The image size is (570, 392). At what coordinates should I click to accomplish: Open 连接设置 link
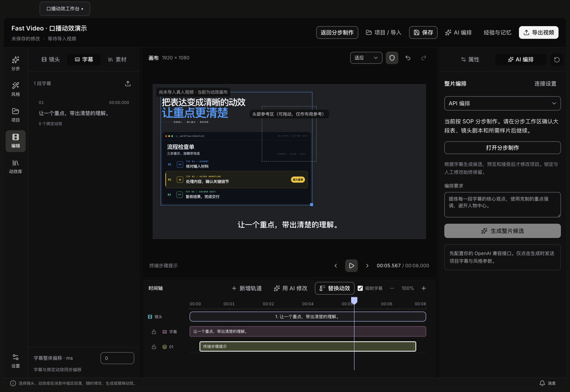pyautogui.click(x=545, y=84)
